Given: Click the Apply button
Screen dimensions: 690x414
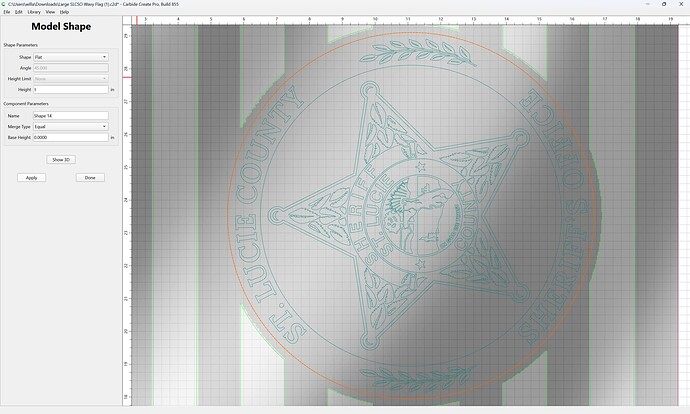Looking at the screenshot, I should [31, 178].
